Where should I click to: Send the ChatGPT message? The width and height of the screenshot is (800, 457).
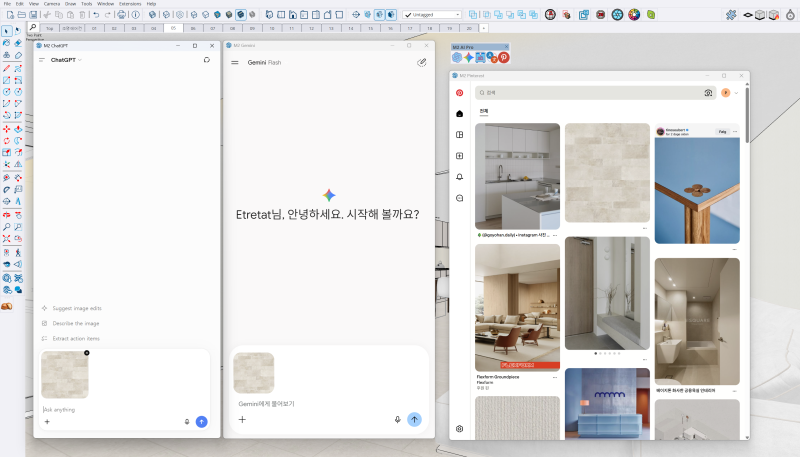(202, 422)
